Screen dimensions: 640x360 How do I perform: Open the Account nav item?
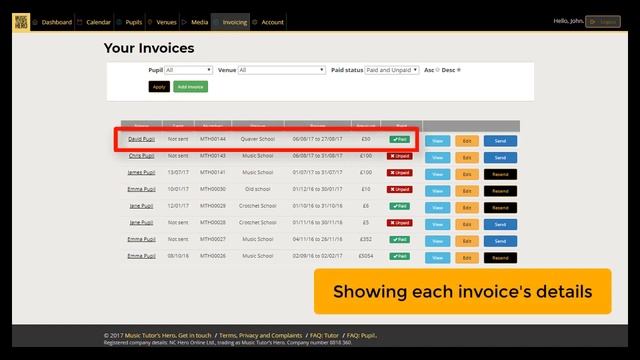(x=268, y=22)
